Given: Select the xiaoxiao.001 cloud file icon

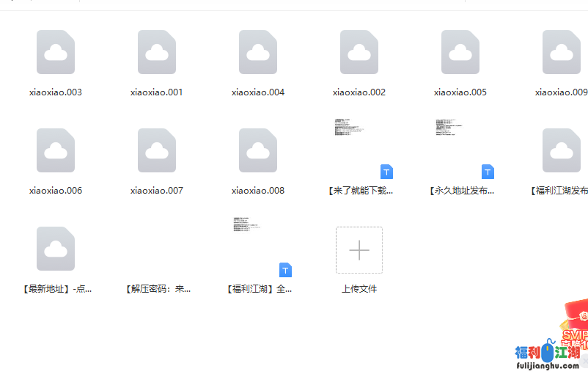Looking at the screenshot, I should 157,52.
